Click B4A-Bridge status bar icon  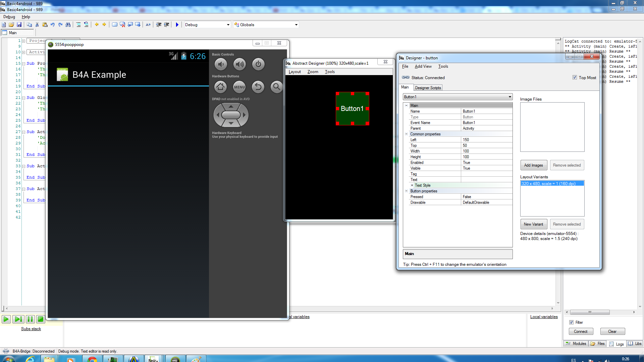pos(6,351)
